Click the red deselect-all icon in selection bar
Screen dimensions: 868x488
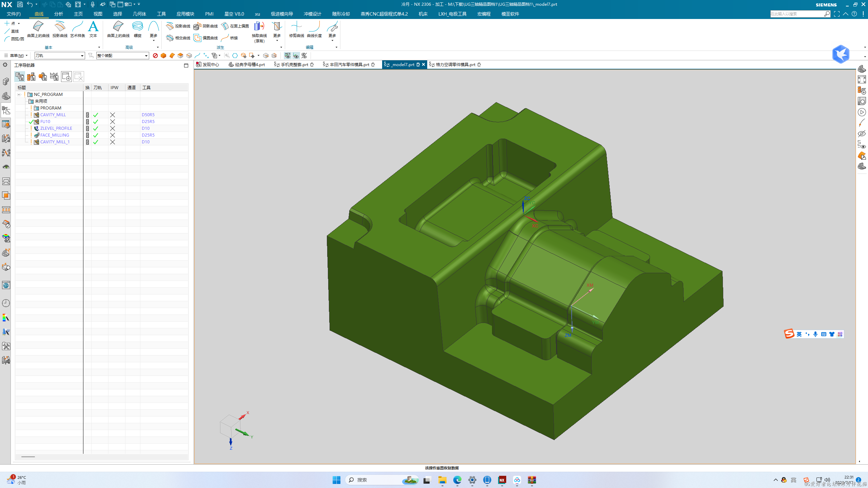click(x=155, y=56)
